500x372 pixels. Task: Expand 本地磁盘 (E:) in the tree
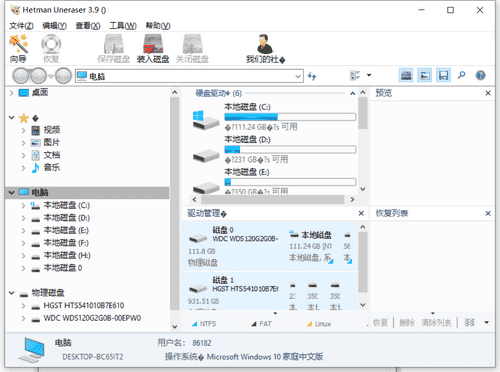pos(23,231)
